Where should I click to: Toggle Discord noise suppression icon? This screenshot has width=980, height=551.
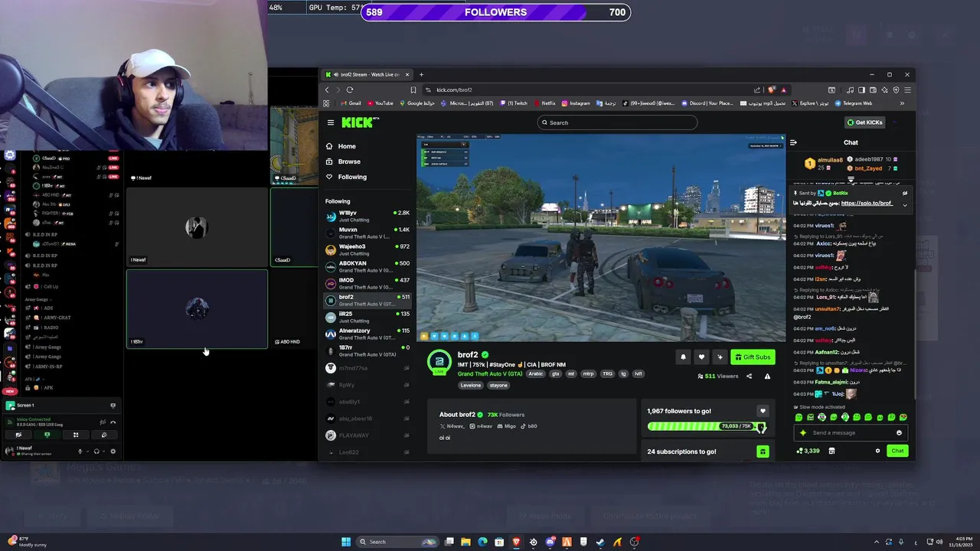103,422
